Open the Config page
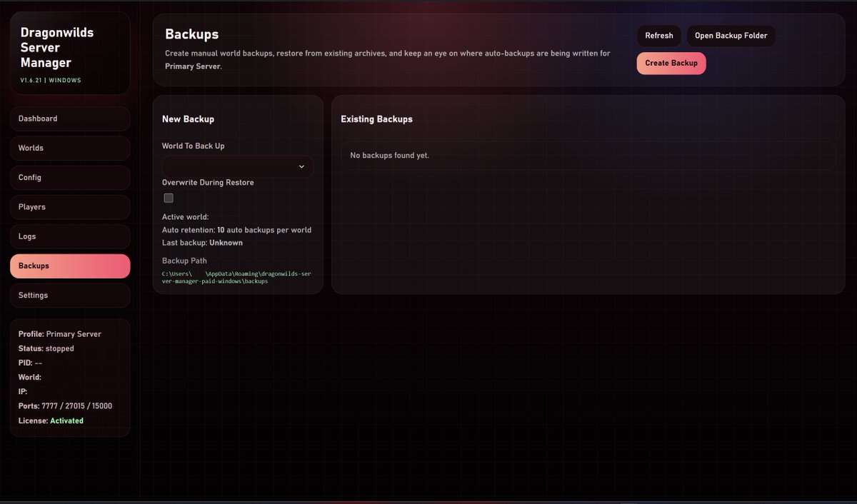Image resolution: width=857 pixels, height=504 pixels. (70, 178)
